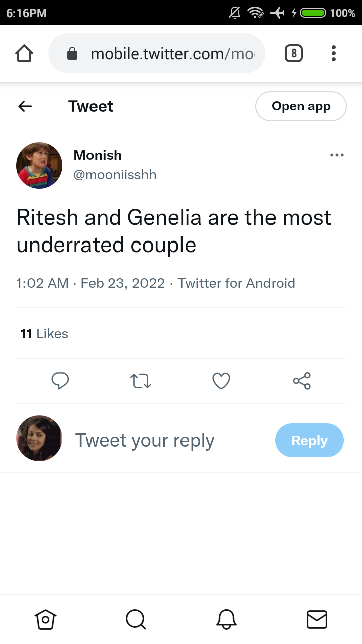Open the search magnifier tab
362x644 pixels.
(136, 619)
